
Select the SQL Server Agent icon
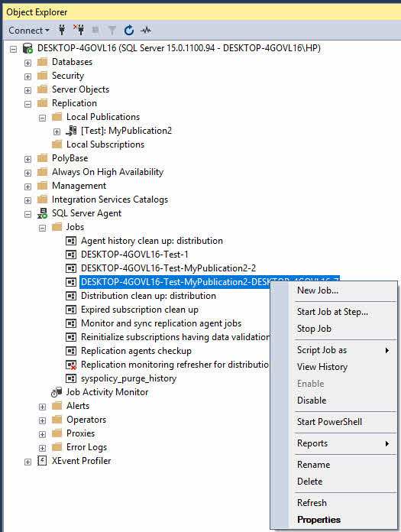(x=42, y=213)
